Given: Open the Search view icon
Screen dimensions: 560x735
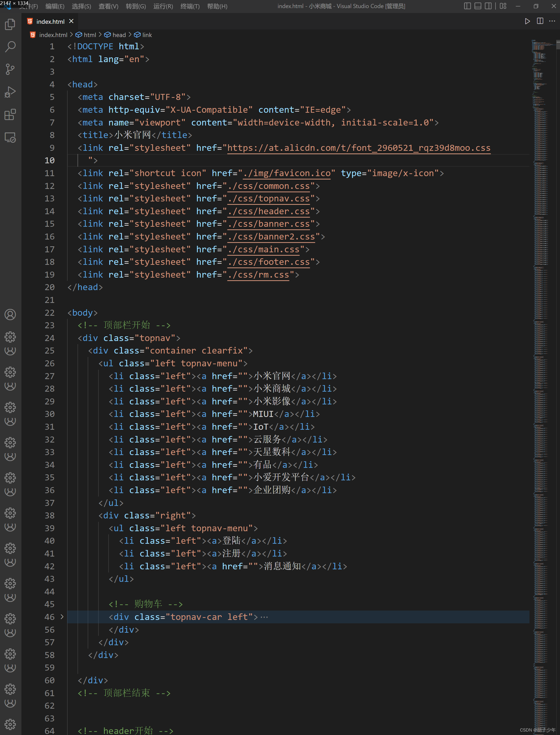Looking at the screenshot, I should (x=10, y=47).
